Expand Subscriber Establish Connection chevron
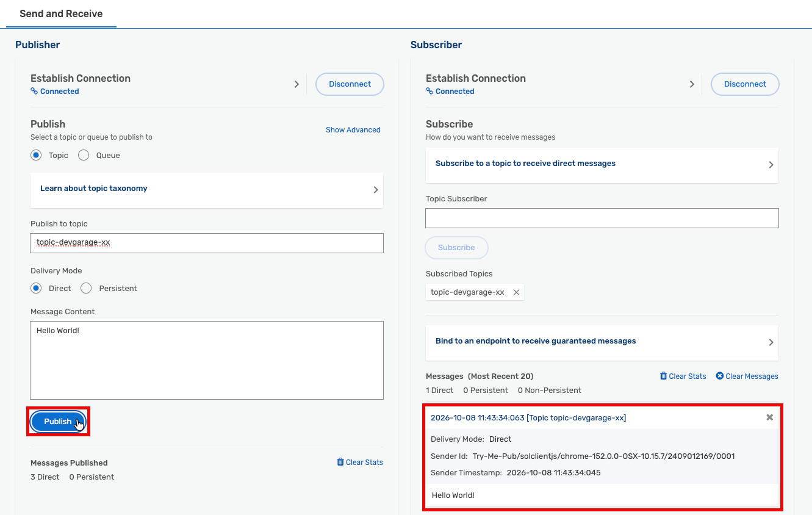 click(692, 84)
